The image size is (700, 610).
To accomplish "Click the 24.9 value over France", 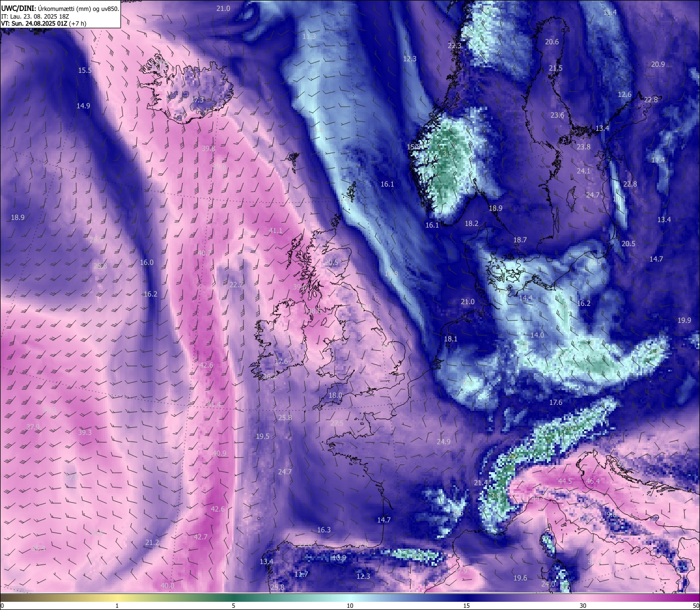I will [x=444, y=441].
